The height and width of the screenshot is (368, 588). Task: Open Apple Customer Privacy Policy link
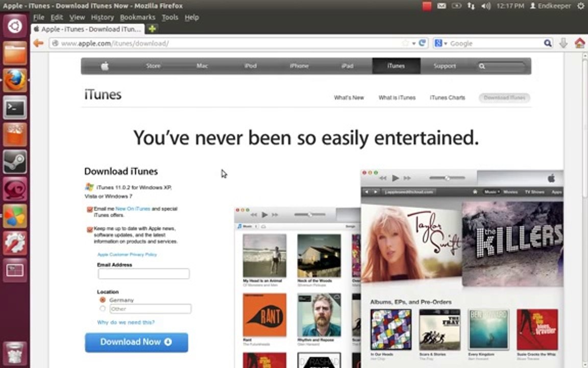point(127,255)
